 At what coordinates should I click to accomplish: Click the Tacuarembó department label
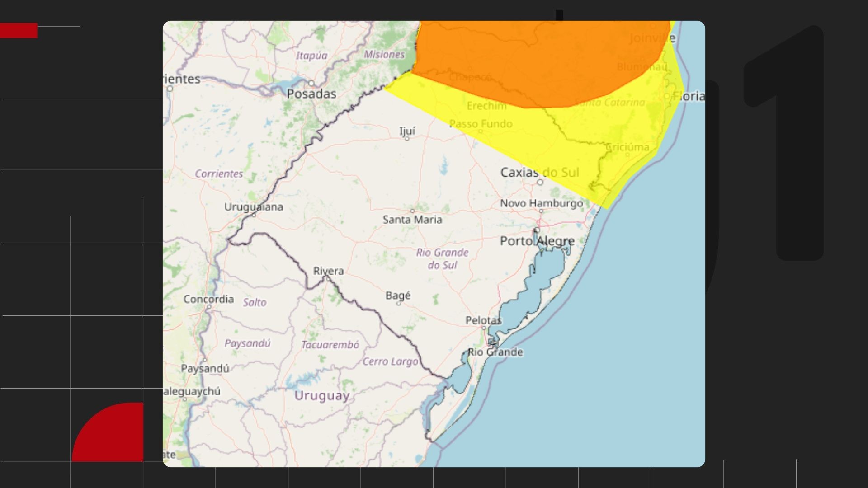pyautogui.click(x=330, y=345)
